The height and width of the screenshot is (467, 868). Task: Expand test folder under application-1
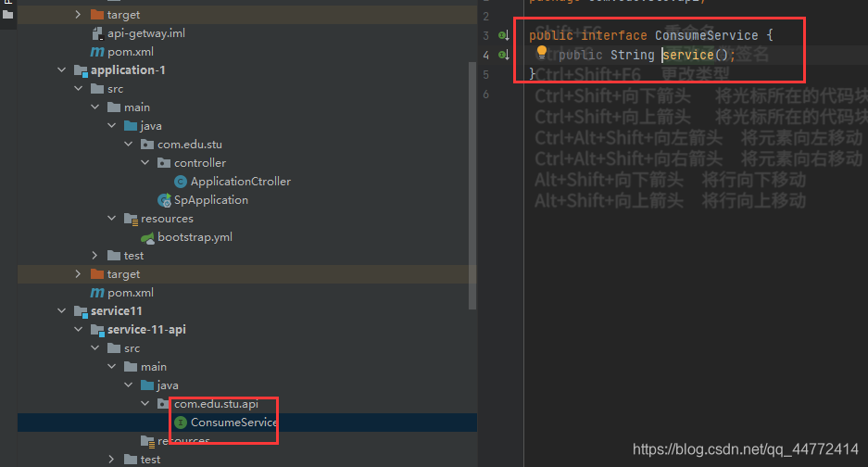coord(94,256)
